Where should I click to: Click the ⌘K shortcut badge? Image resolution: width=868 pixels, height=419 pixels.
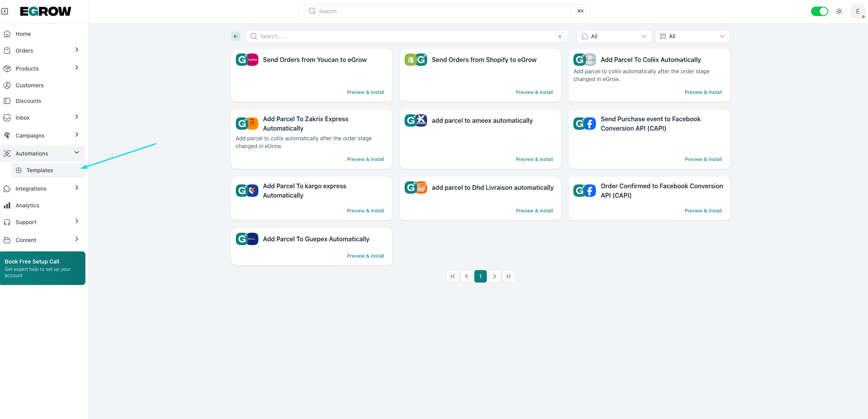(580, 11)
